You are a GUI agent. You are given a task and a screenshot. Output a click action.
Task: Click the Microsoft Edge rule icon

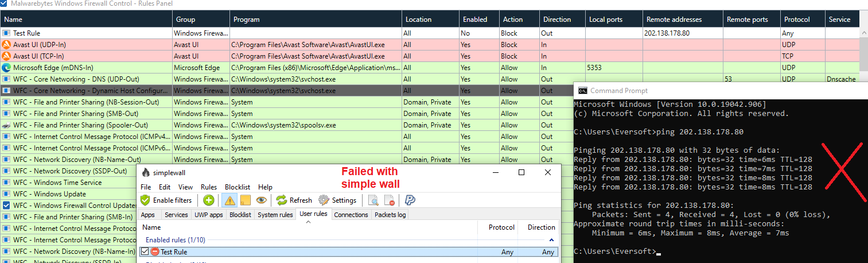(6, 68)
